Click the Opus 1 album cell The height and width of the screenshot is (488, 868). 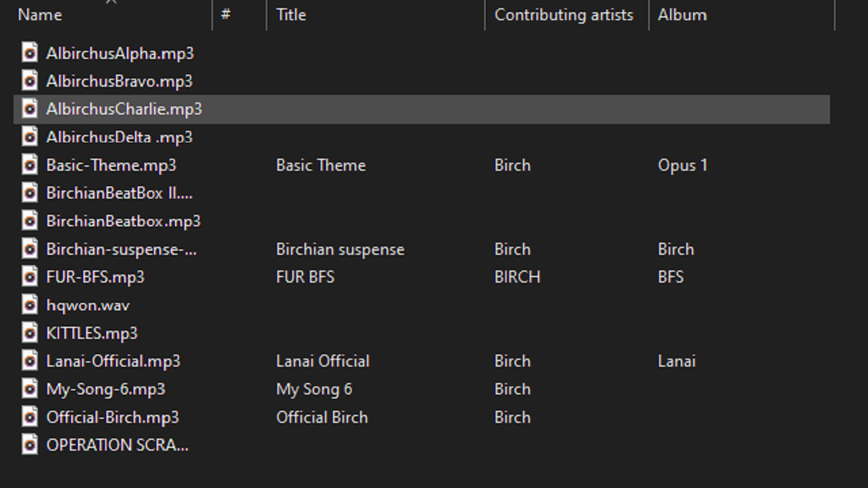coord(682,165)
